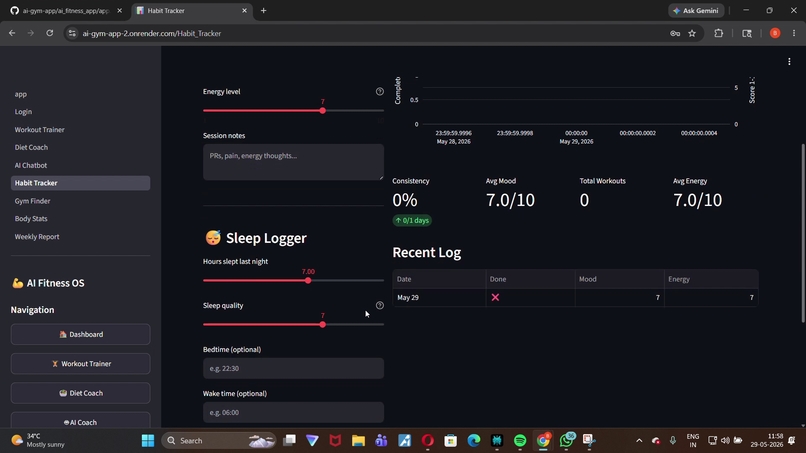
Task: Open Task View from taskbar
Action: (289, 440)
